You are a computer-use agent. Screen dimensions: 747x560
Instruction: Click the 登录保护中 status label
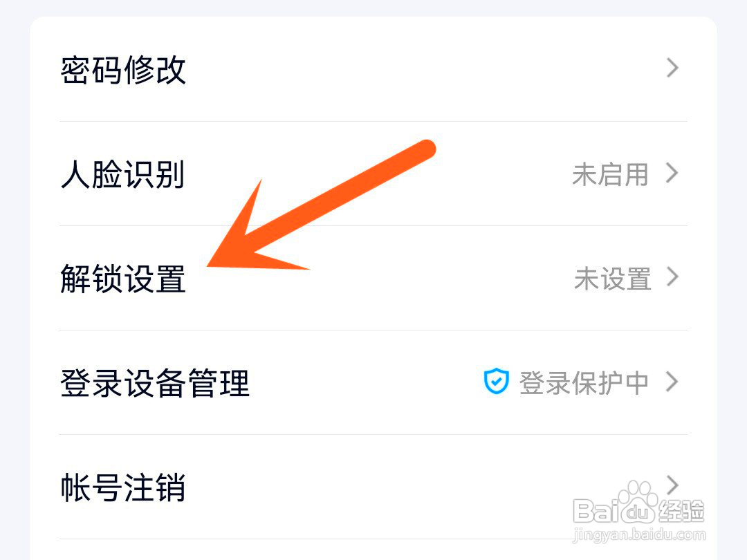click(x=584, y=383)
